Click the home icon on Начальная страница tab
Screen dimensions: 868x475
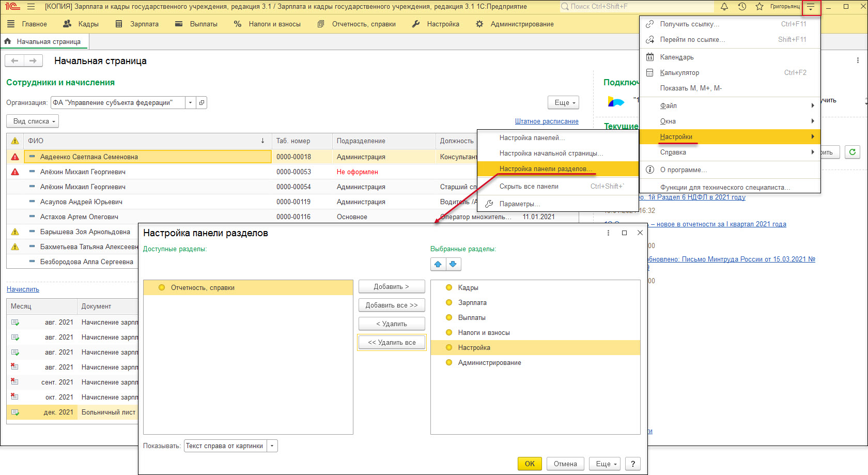point(8,41)
